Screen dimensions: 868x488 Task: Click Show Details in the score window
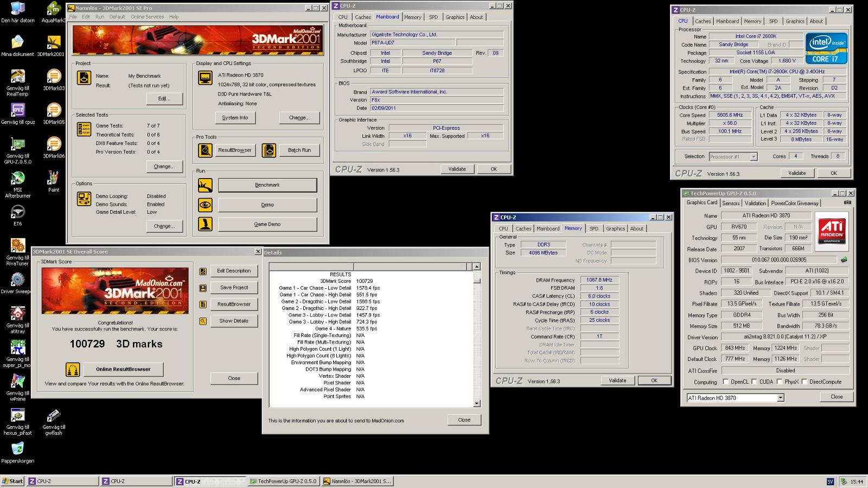234,321
